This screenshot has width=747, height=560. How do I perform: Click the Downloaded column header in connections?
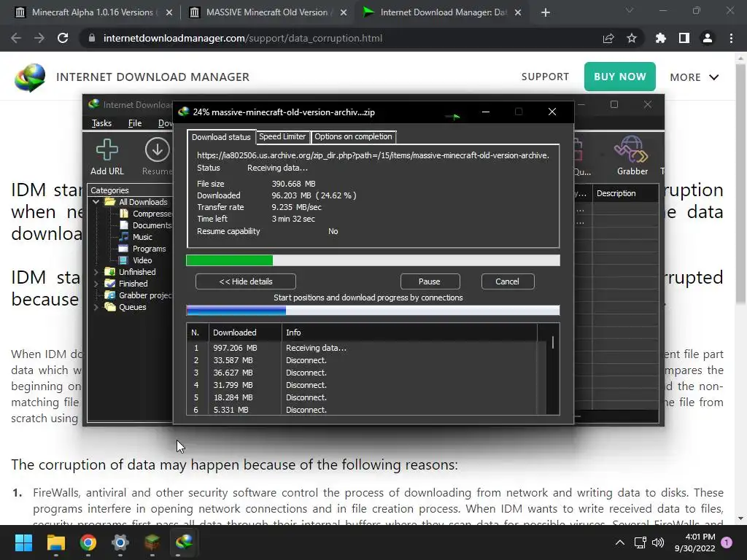(x=245, y=332)
